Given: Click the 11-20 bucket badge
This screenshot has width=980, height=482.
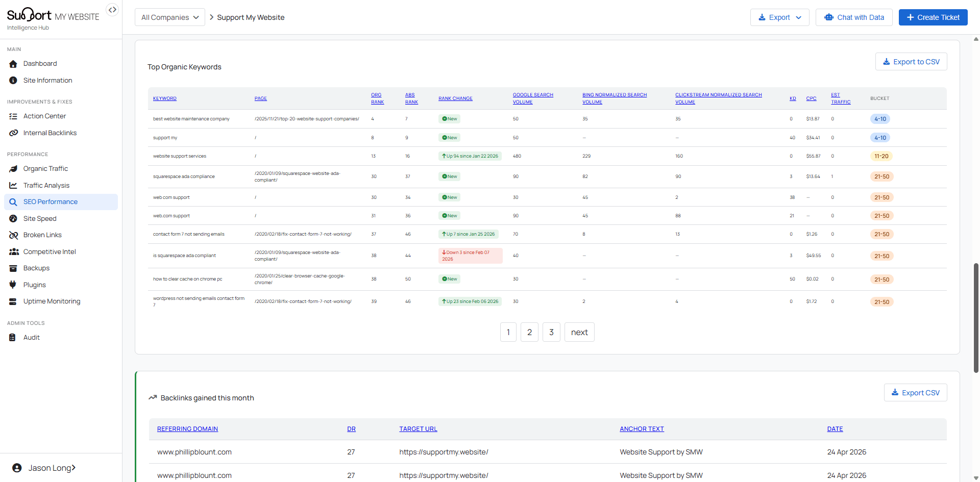Looking at the screenshot, I should coord(881,156).
